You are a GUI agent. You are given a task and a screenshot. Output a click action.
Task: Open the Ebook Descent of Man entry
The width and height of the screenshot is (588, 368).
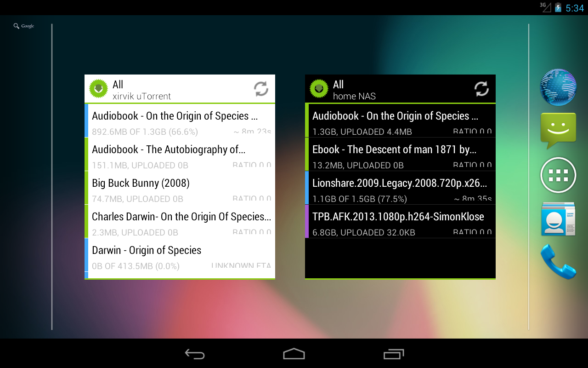point(400,155)
